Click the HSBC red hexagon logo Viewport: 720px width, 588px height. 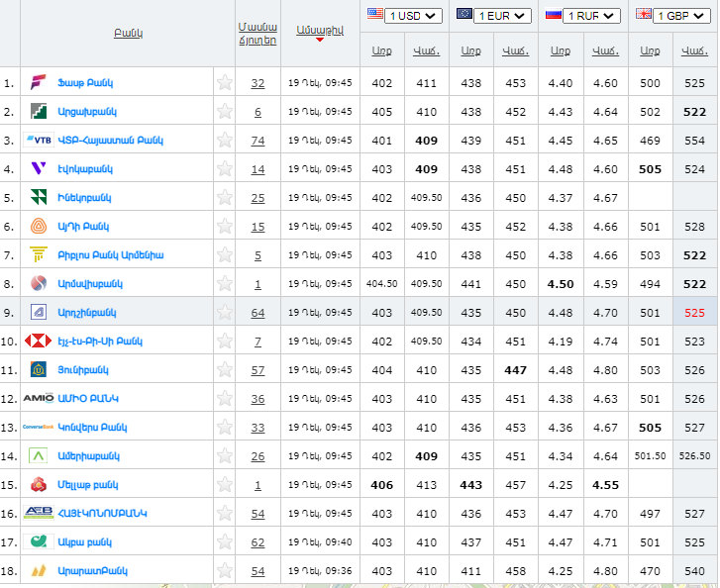pyautogui.click(x=38, y=342)
